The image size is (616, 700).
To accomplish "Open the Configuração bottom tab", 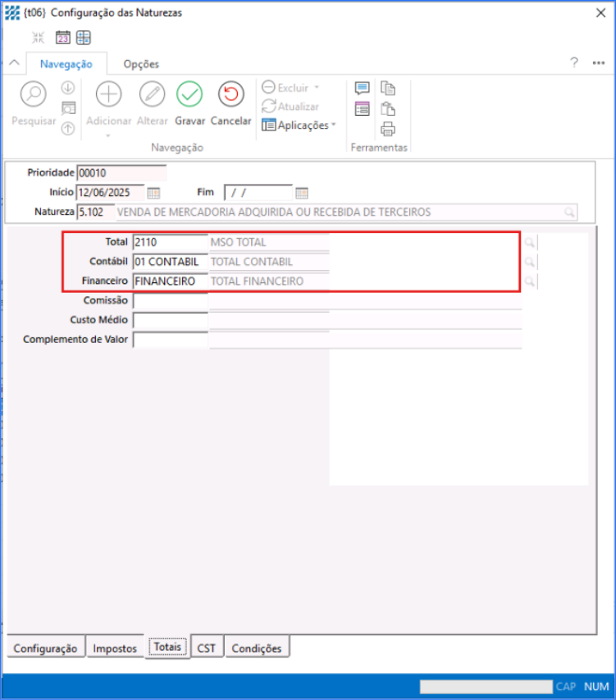I will pos(45,648).
